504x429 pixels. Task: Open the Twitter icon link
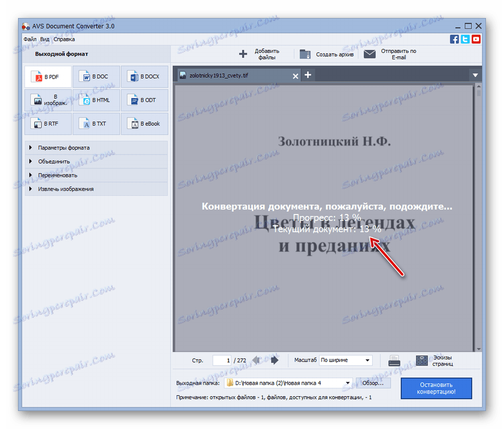click(465, 39)
